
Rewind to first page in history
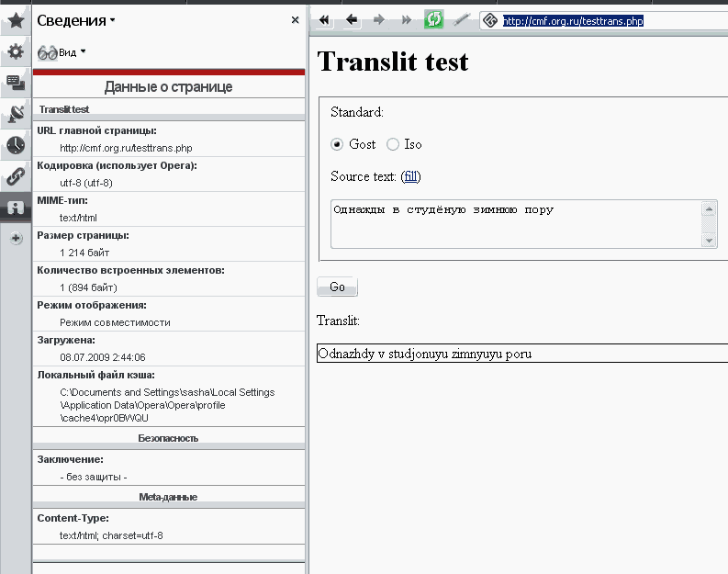(324, 19)
